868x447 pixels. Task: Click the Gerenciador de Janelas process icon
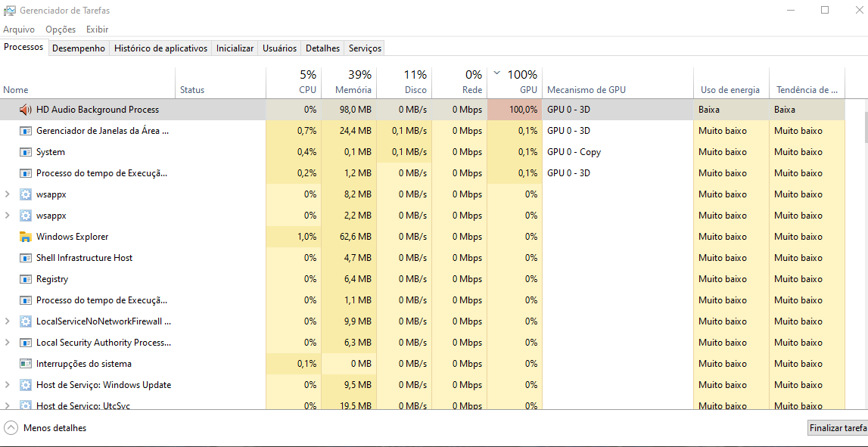[x=26, y=131]
